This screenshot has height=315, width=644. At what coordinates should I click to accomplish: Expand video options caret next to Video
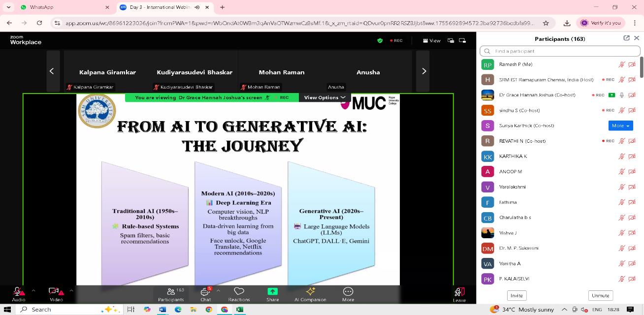point(71,290)
